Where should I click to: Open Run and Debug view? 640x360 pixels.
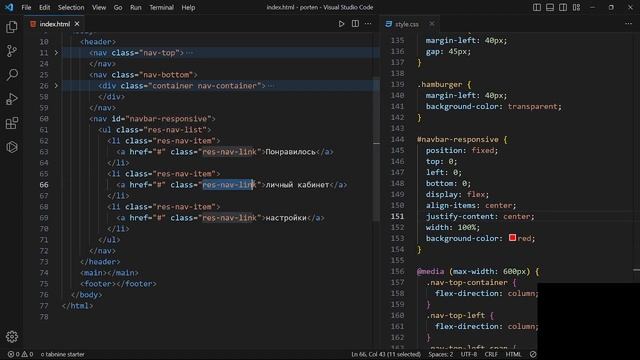click(x=12, y=99)
